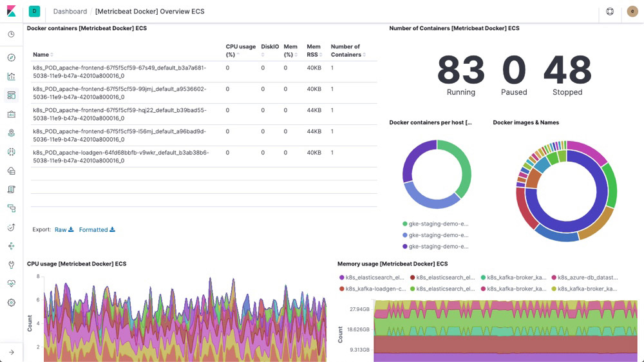Select row k8s_POD_apache-frontend-67f5f5cf59-l56mj
This screenshot has height=362, width=644.
click(x=204, y=135)
